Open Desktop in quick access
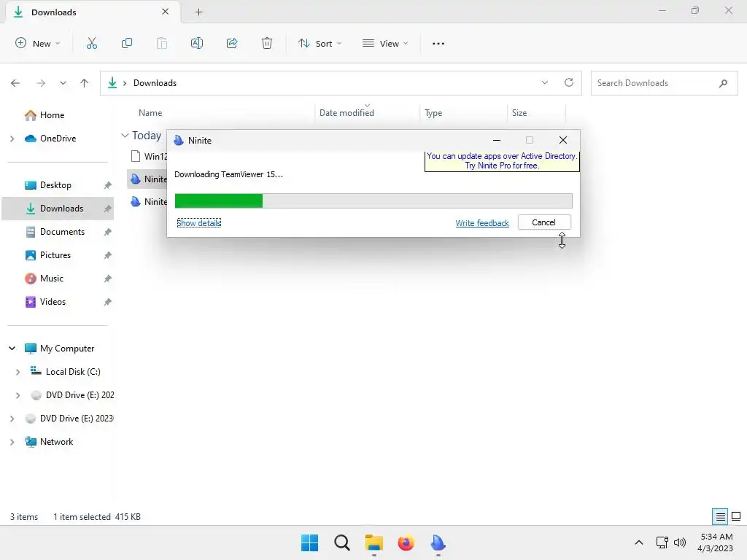This screenshot has height=560, width=747. (55, 185)
